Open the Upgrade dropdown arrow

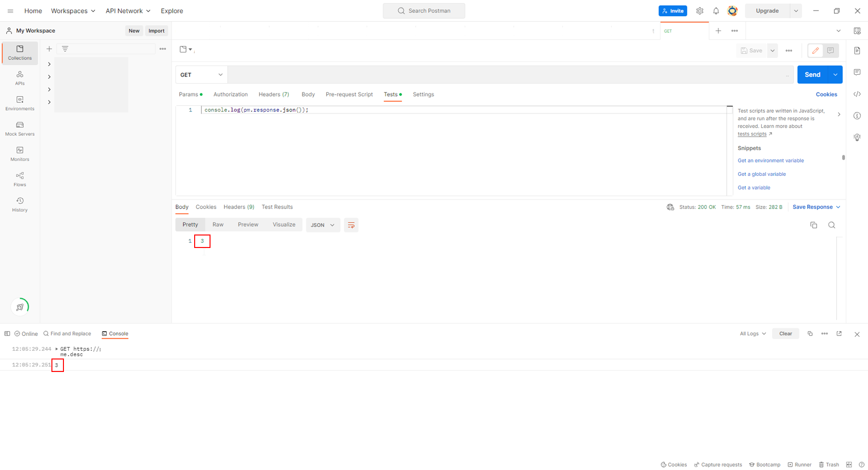pyautogui.click(x=796, y=11)
